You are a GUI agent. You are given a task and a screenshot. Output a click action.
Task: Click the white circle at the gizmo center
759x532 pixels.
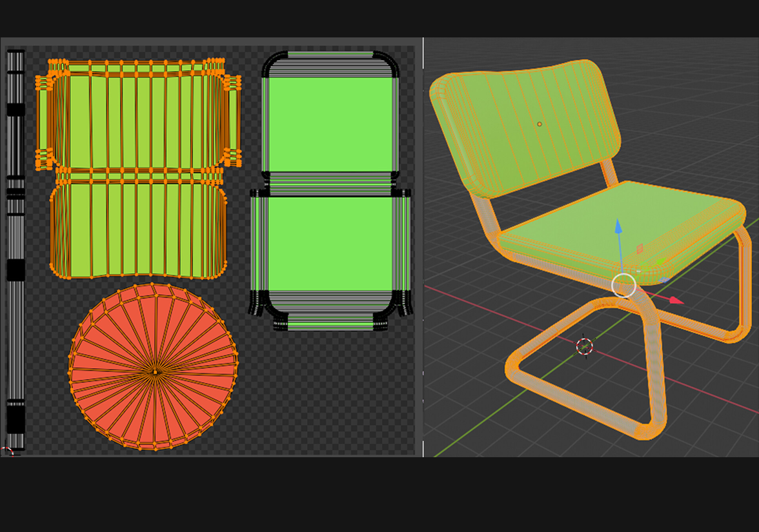(x=623, y=285)
